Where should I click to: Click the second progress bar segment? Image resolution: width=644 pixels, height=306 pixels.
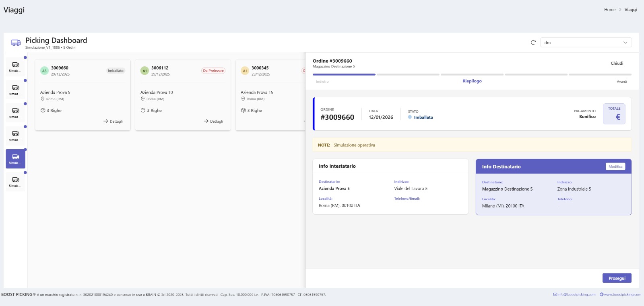(408, 74)
